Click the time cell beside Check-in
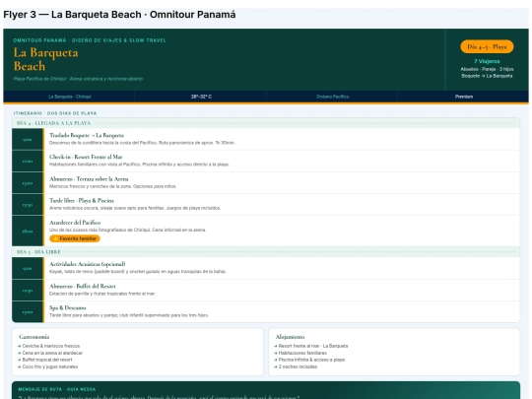 28,162
